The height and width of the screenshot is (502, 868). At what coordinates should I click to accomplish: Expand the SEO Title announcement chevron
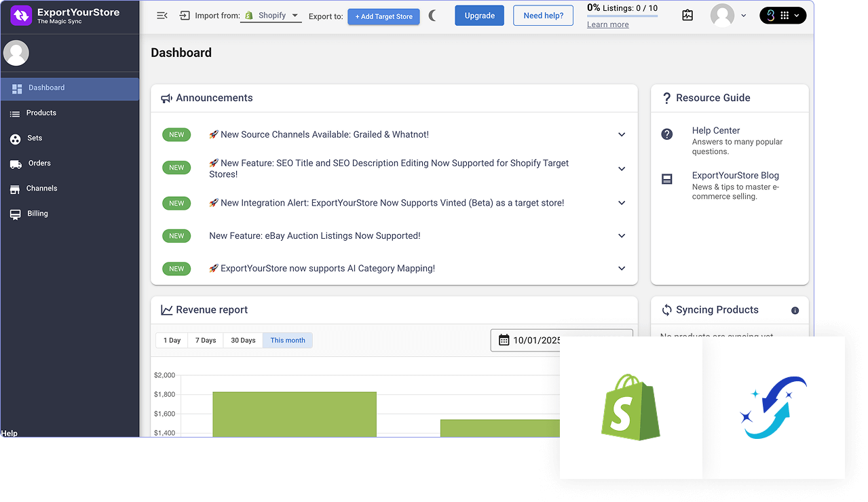pos(622,168)
